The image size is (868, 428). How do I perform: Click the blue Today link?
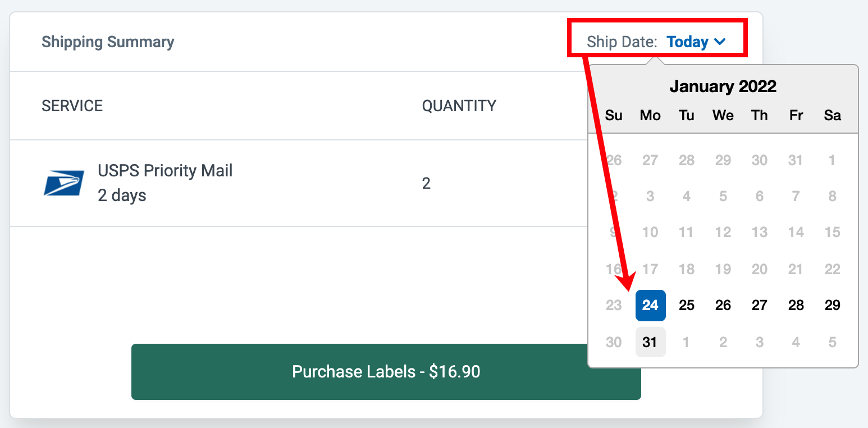click(x=687, y=42)
